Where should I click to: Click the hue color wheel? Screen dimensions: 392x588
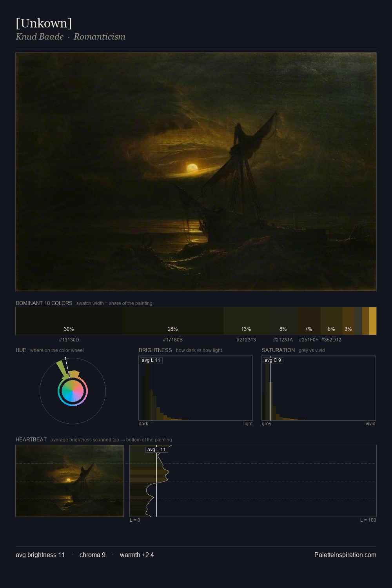pos(73,391)
